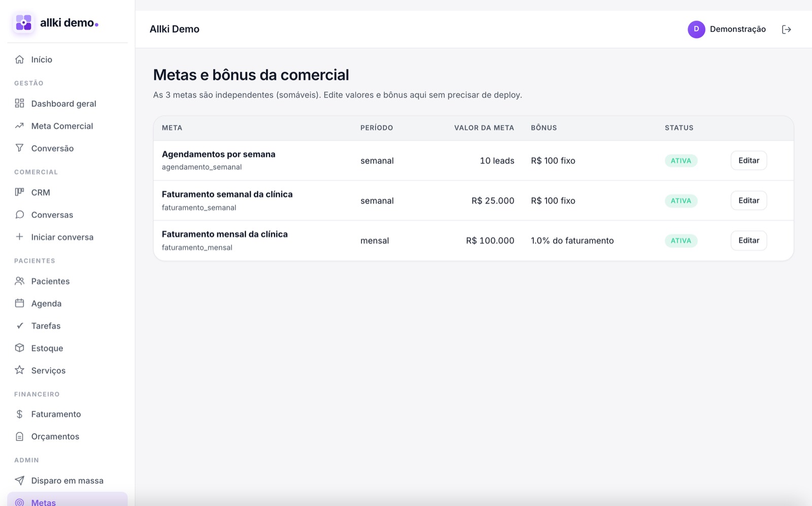Go to Tarefas
Screen dimensions: 812x506
click(x=67, y=326)
